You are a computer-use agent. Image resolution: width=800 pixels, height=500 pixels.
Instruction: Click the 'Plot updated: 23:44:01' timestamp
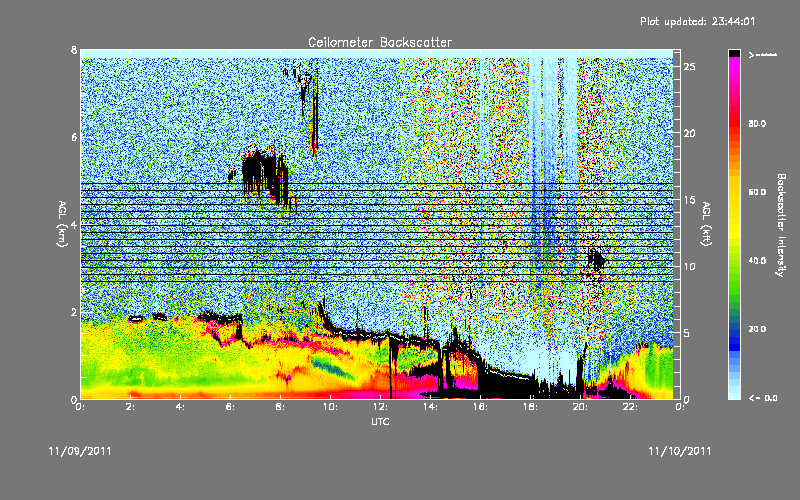point(697,21)
